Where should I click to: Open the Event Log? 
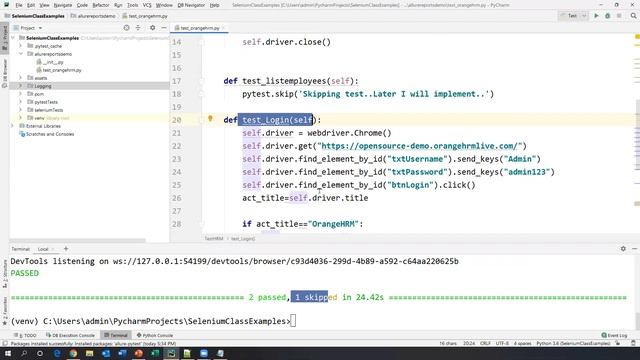pos(614,335)
